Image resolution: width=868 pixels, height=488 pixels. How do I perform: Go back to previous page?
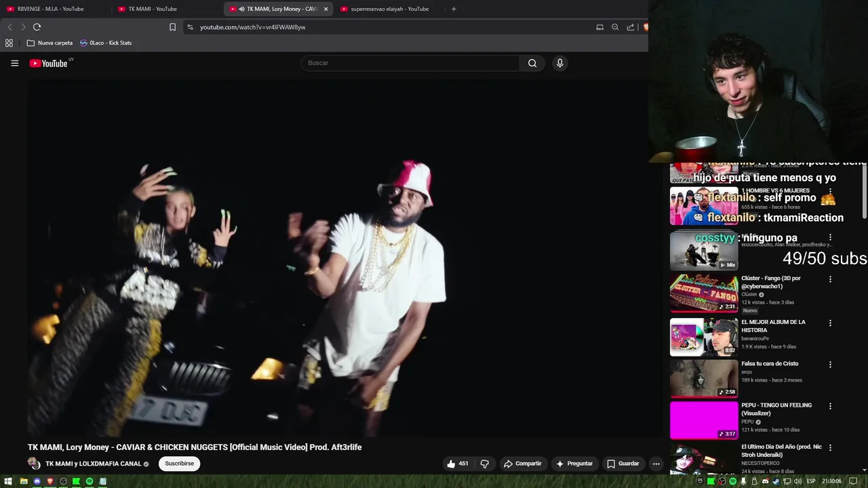[9, 27]
